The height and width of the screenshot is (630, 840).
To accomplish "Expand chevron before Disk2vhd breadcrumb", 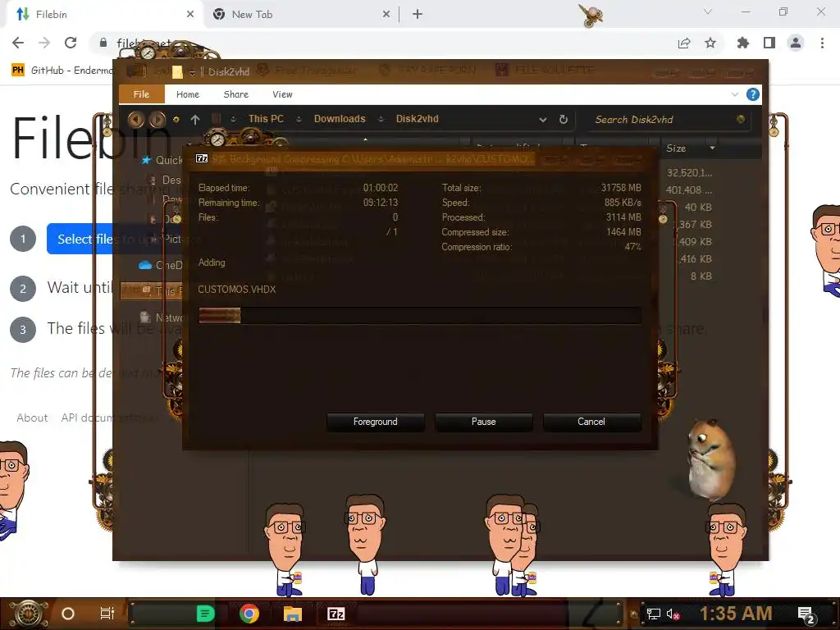I will pos(381,120).
